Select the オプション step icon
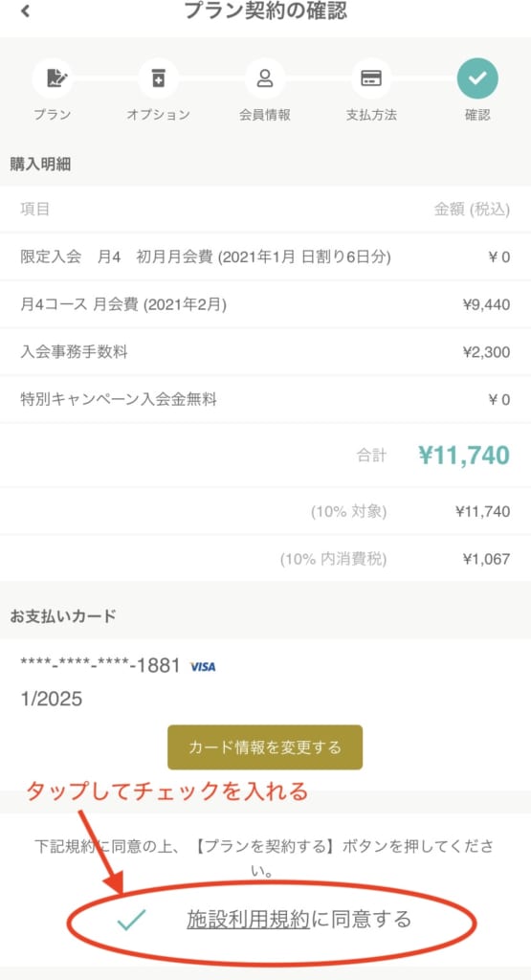This screenshot has height=980, width=531. click(158, 78)
